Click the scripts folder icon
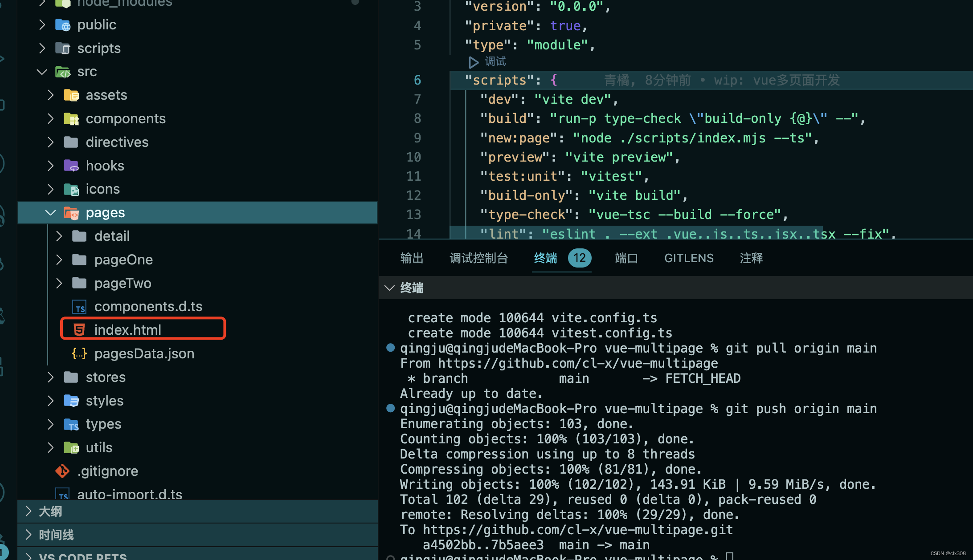The width and height of the screenshot is (973, 560). [63, 48]
